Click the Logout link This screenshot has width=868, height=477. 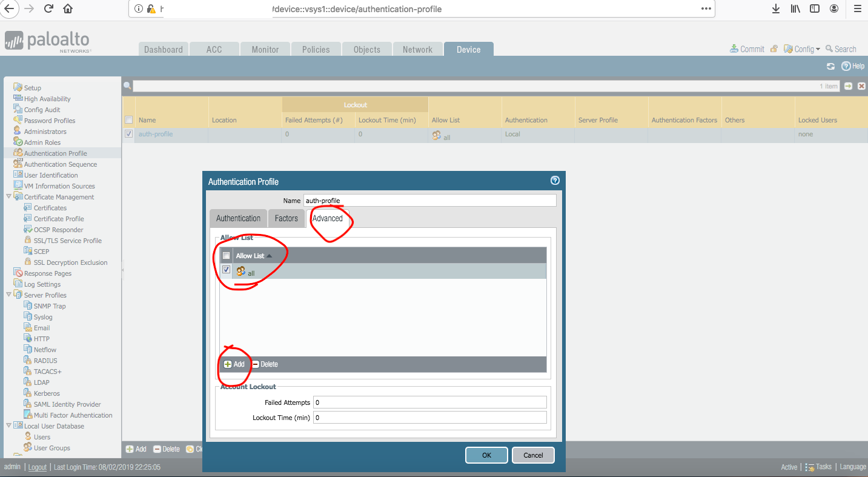(x=38, y=467)
